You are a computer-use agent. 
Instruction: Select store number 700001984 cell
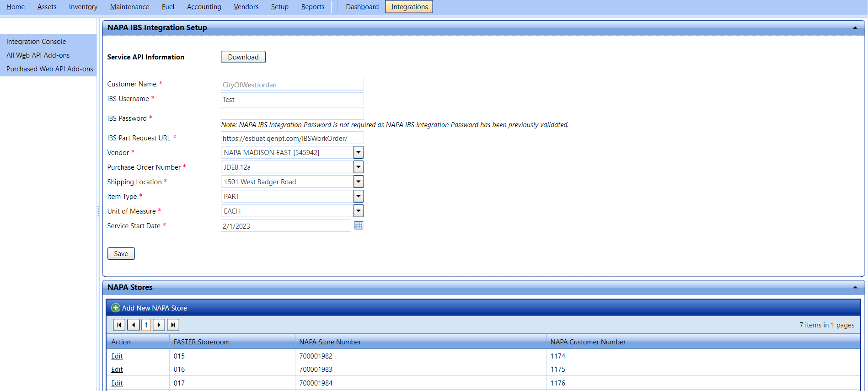[420, 383]
